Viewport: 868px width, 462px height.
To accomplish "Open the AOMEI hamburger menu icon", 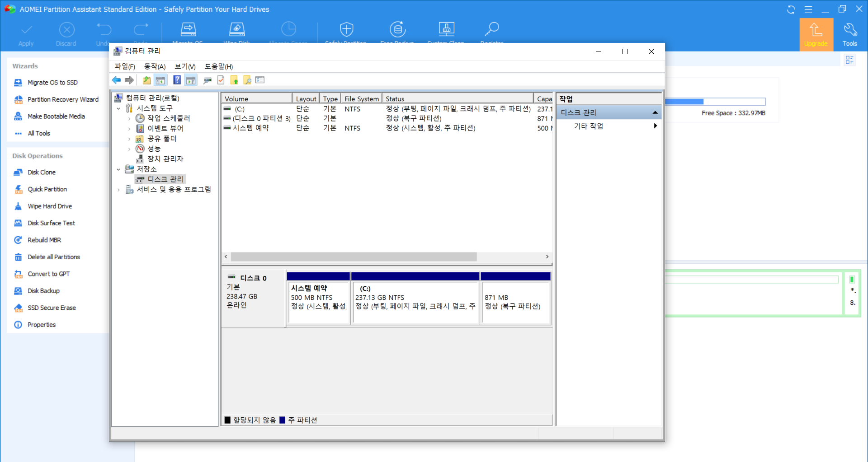I will coord(808,9).
